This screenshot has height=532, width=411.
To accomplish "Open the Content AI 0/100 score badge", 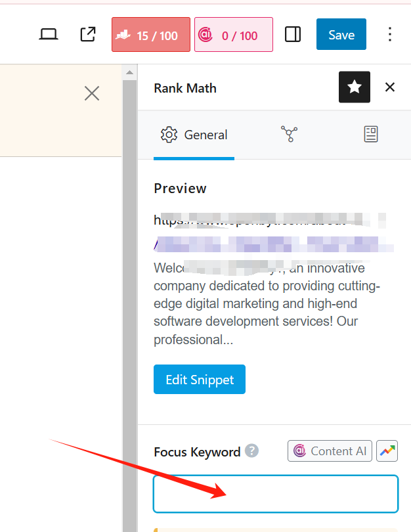I will [x=233, y=34].
